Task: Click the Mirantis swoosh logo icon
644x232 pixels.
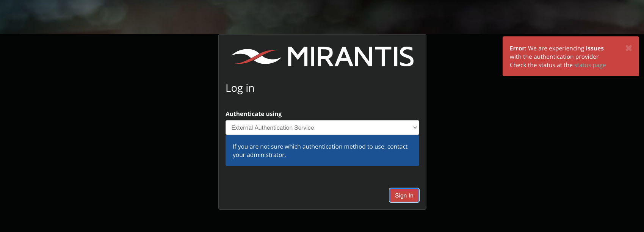Action: [256, 57]
